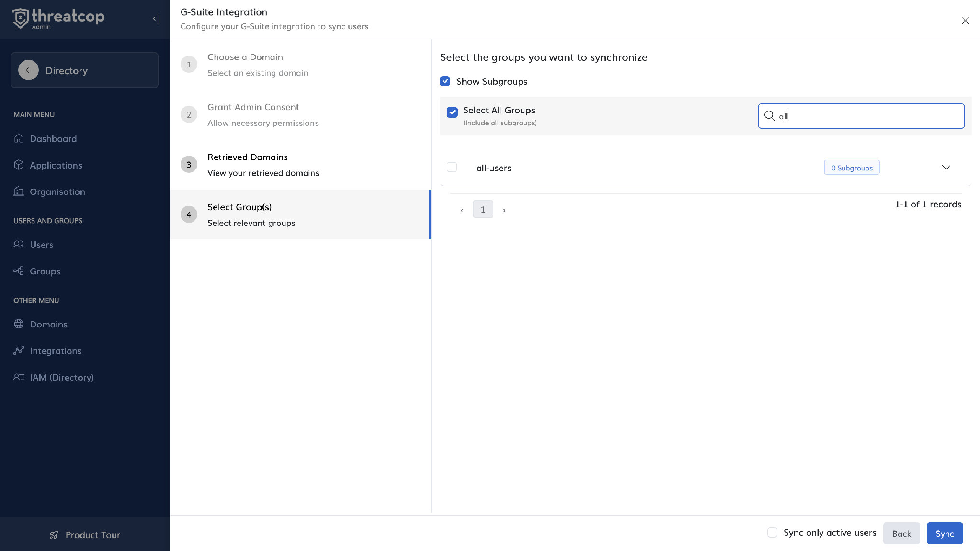Click the IAM (Directory) list icon
The image size is (980, 551).
pyautogui.click(x=19, y=377)
